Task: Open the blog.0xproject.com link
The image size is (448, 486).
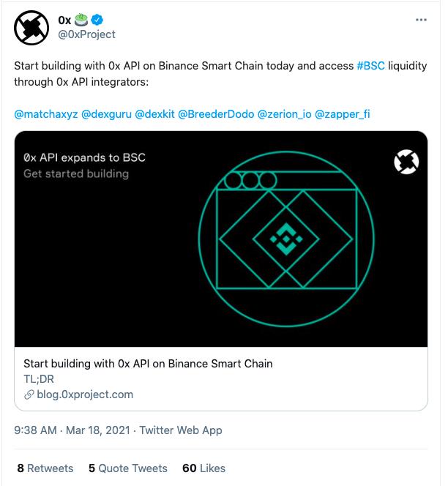Action: click(85, 395)
